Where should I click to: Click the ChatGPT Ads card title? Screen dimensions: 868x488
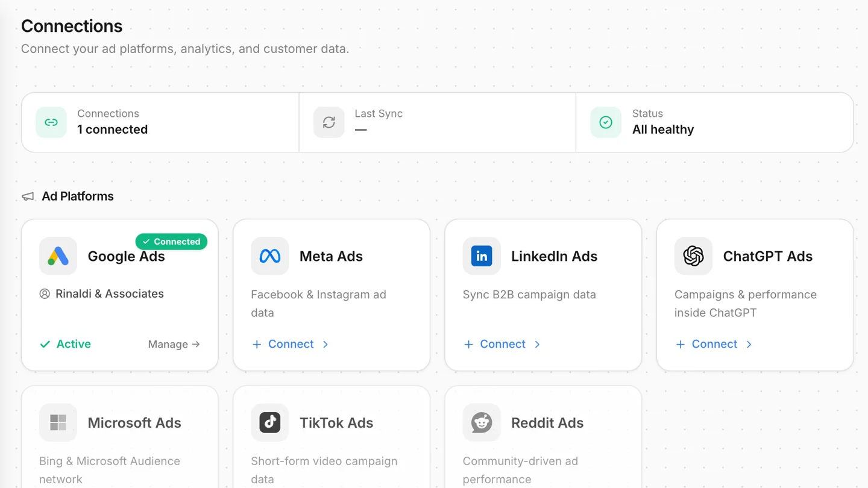point(768,256)
